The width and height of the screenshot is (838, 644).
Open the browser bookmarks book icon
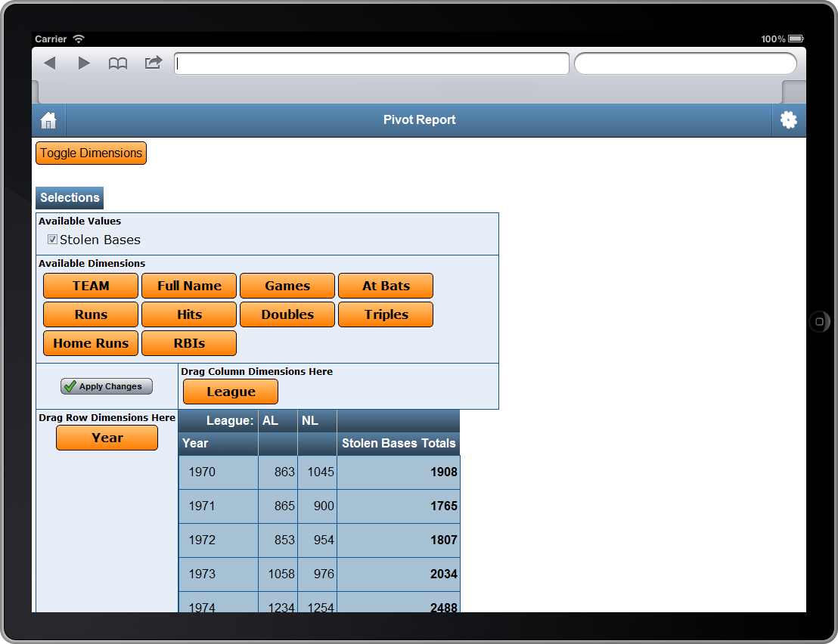[x=118, y=63]
